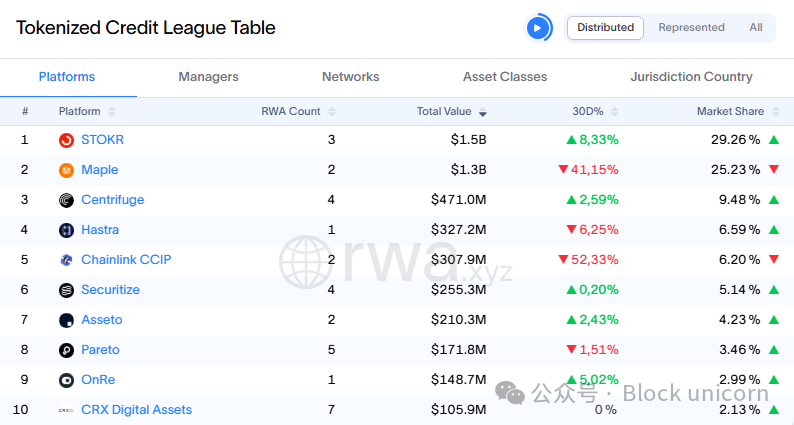Viewport: 794px width, 425px height.
Task: Click the Centrifuge logo icon
Action: point(66,200)
